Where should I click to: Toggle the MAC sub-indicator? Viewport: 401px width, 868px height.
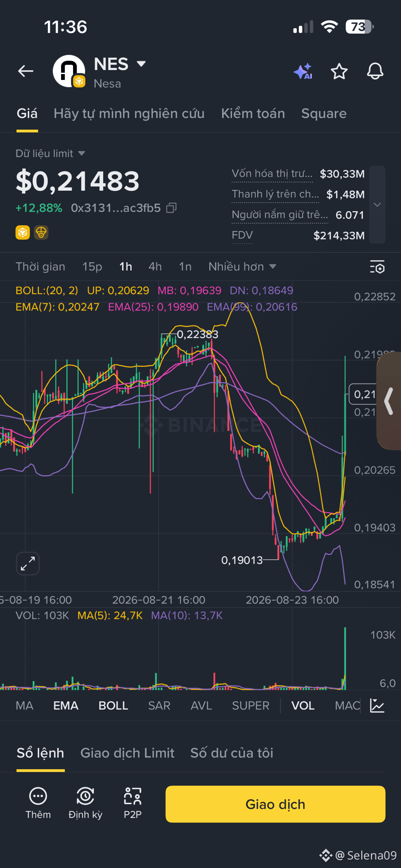pos(347,706)
